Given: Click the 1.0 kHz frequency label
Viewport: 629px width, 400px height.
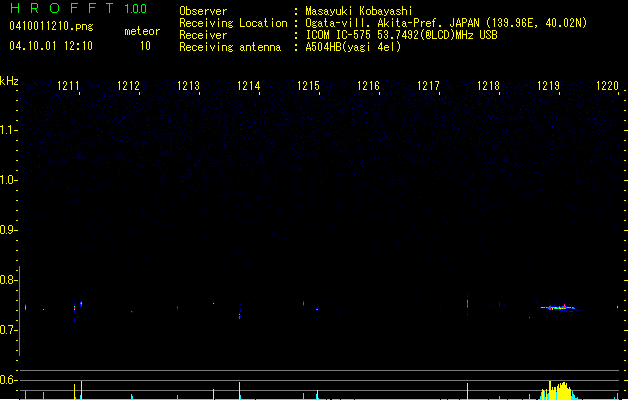Looking at the screenshot, I should click(x=8, y=180).
